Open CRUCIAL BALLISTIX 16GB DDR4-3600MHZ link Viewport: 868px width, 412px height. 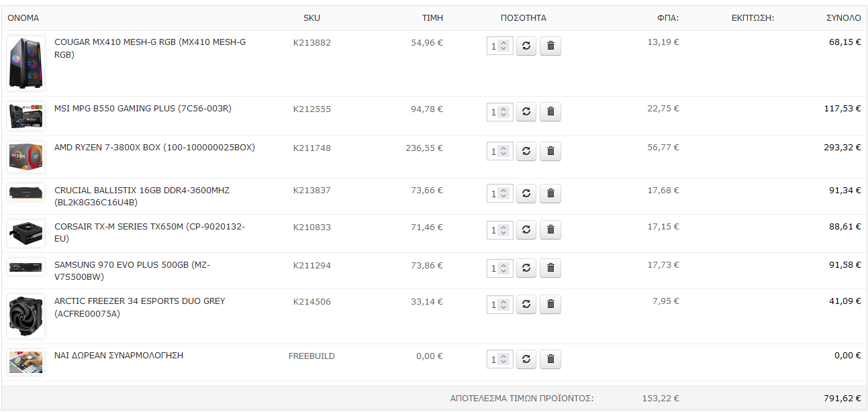pyautogui.click(x=142, y=196)
